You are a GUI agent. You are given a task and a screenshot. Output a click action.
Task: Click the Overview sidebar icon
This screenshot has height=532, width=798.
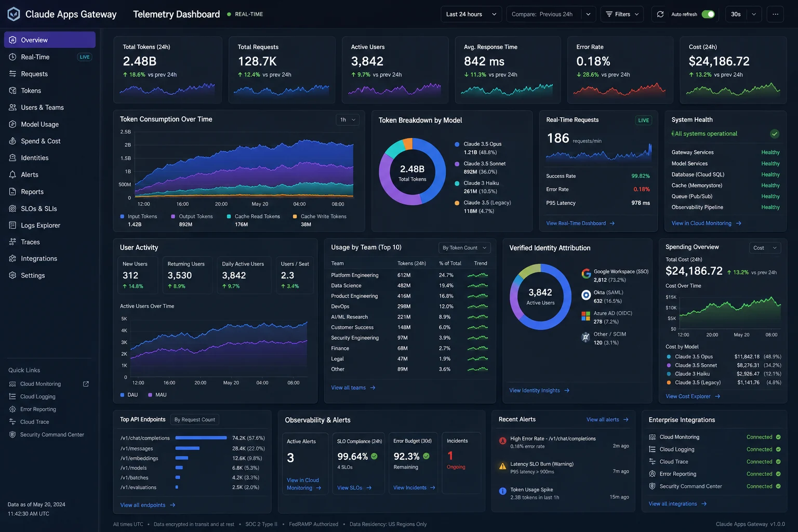coord(12,40)
